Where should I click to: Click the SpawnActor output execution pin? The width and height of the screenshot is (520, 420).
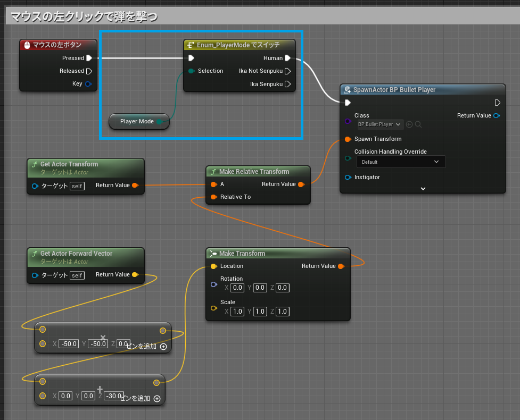tap(497, 103)
